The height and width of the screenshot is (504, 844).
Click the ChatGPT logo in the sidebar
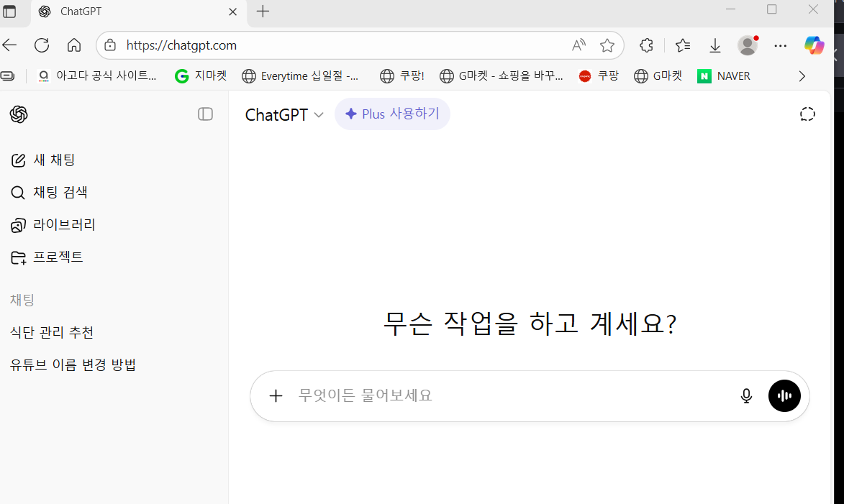pyautogui.click(x=19, y=114)
